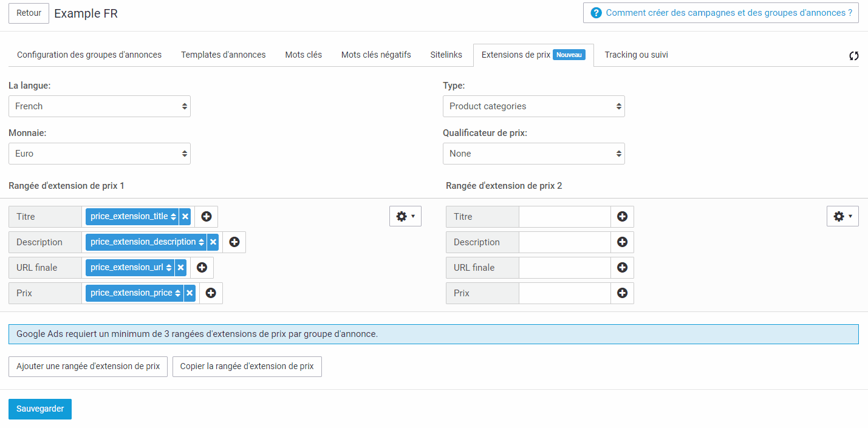Click the Nouveau badge on the tab

[x=569, y=55]
